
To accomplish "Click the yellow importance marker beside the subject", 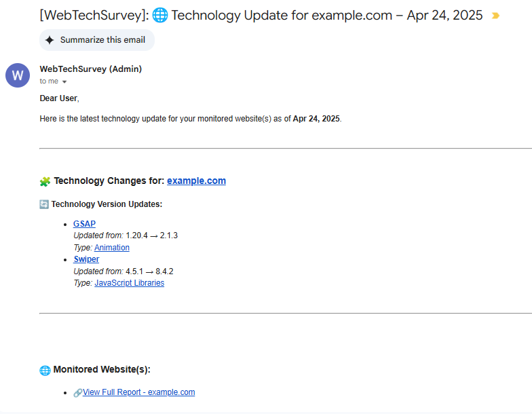I will 495,16.
